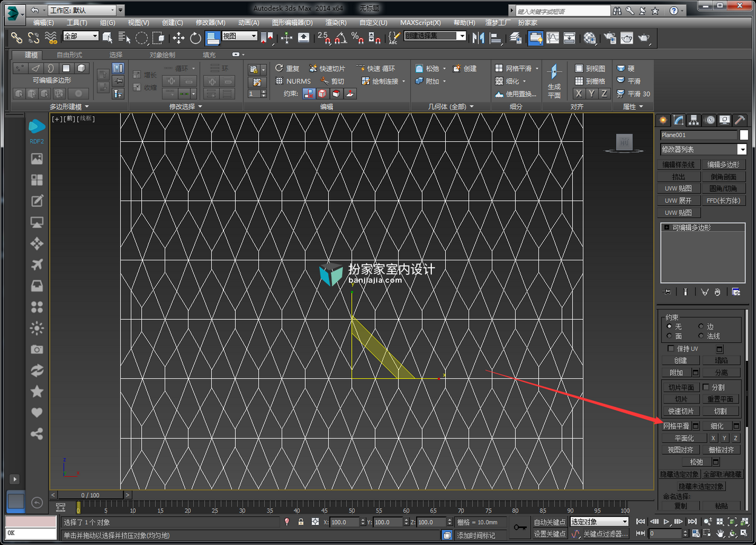
Task: Click the 0 / 100 time slider
Action: point(91,495)
